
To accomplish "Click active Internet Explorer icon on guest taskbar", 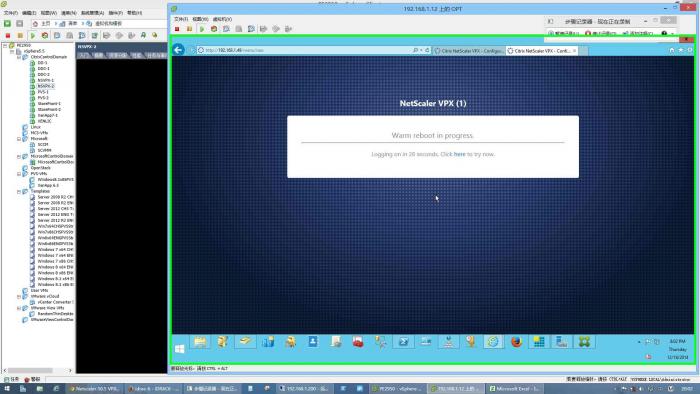I will click(493, 342).
